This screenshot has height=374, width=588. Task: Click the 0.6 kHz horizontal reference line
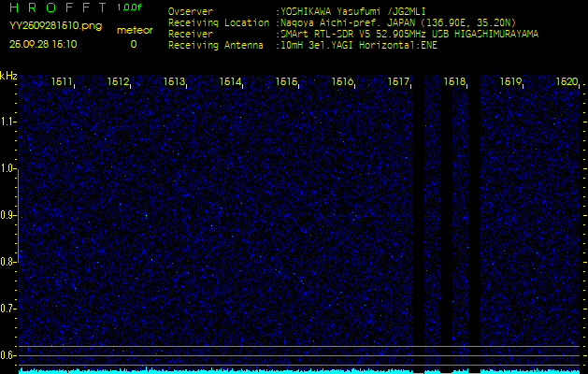299,355
